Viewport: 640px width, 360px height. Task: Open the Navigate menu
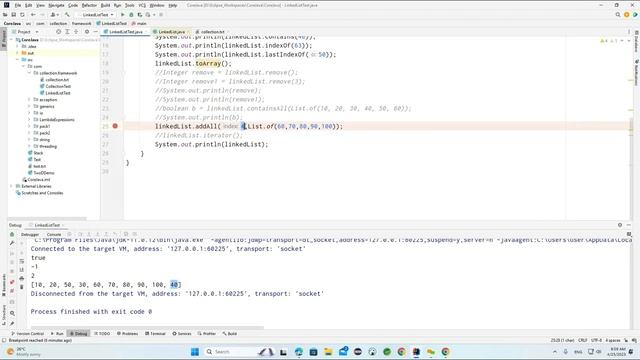(56, 5)
